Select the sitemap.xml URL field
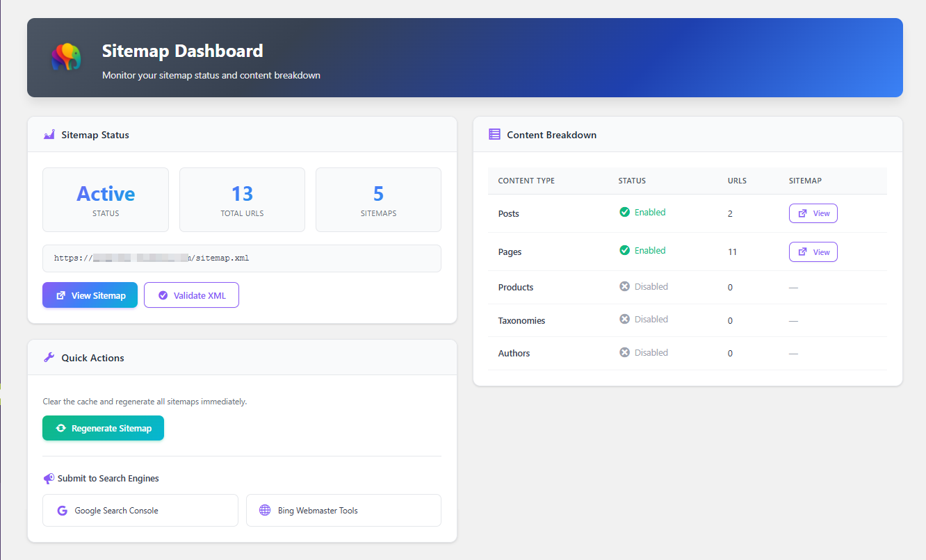This screenshot has height=560, width=926. tap(241, 258)
